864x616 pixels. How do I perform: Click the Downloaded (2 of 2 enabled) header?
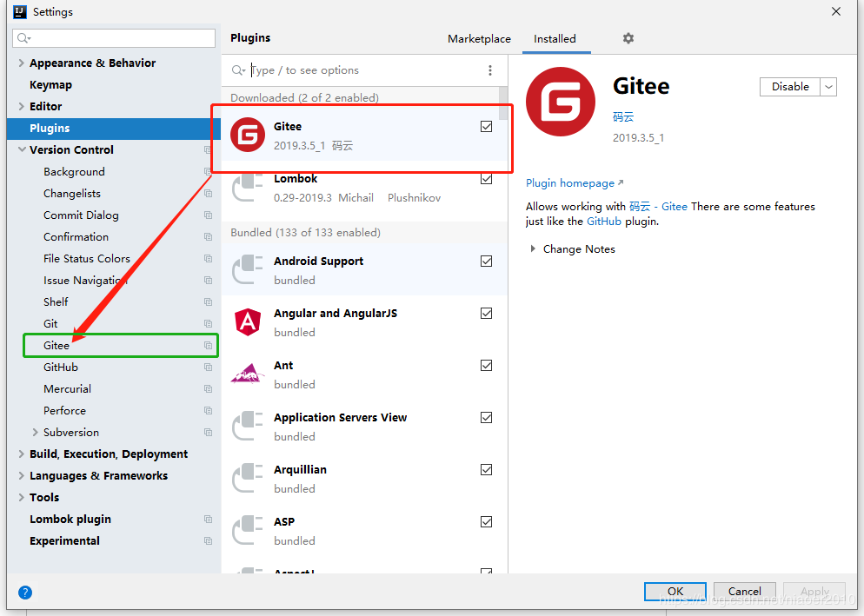tap(305, 97)
